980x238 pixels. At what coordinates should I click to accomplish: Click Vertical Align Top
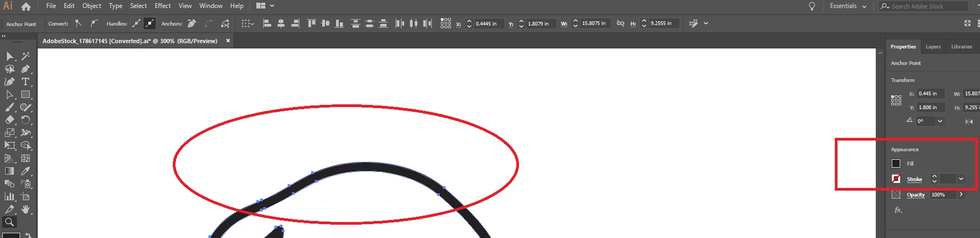point(312,23)
